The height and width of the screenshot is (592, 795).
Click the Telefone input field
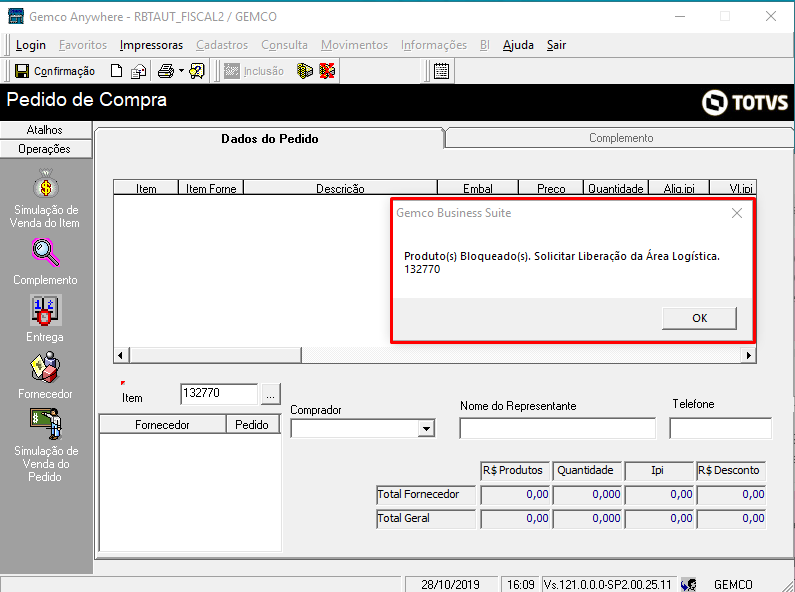720,428
